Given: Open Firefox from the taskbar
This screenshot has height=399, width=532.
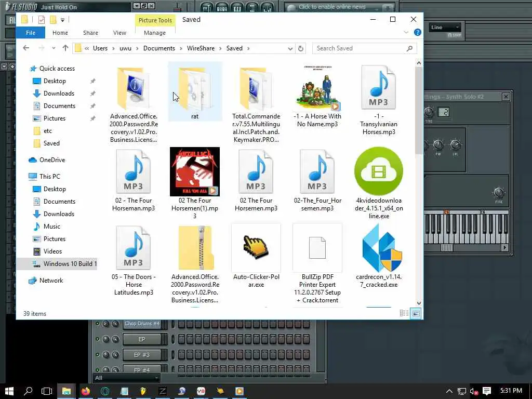Looking at the screenshot, I should pyautogui.click(x=86, y=391).
